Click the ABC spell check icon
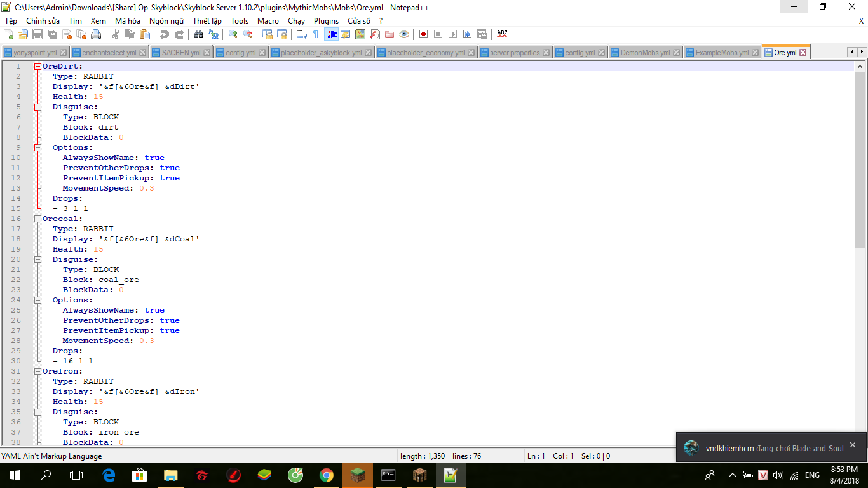The height and width of the screenshot is (488, 868). click(502, 34)
